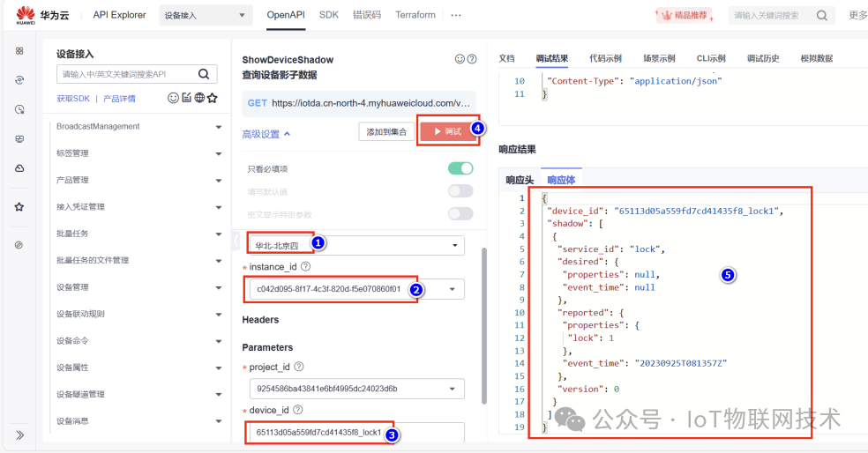Open the 模拟数据 tab
868x453 pixels.
point(817,58)
